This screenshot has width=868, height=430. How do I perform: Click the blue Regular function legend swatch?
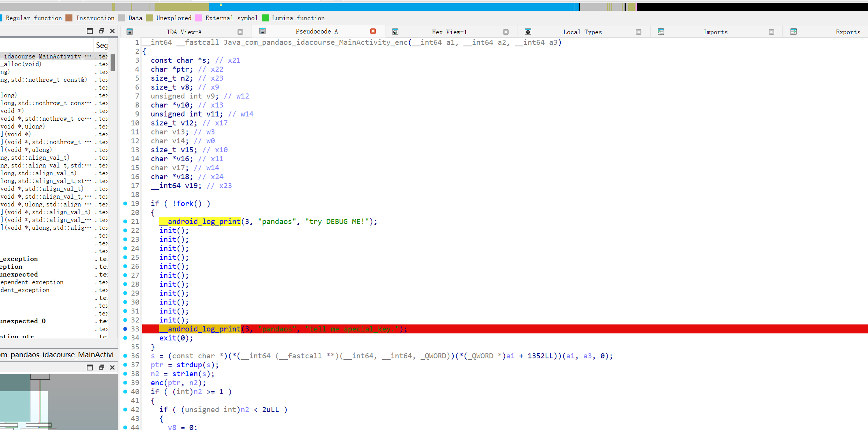pyautogui.click(x=2, y=18)
